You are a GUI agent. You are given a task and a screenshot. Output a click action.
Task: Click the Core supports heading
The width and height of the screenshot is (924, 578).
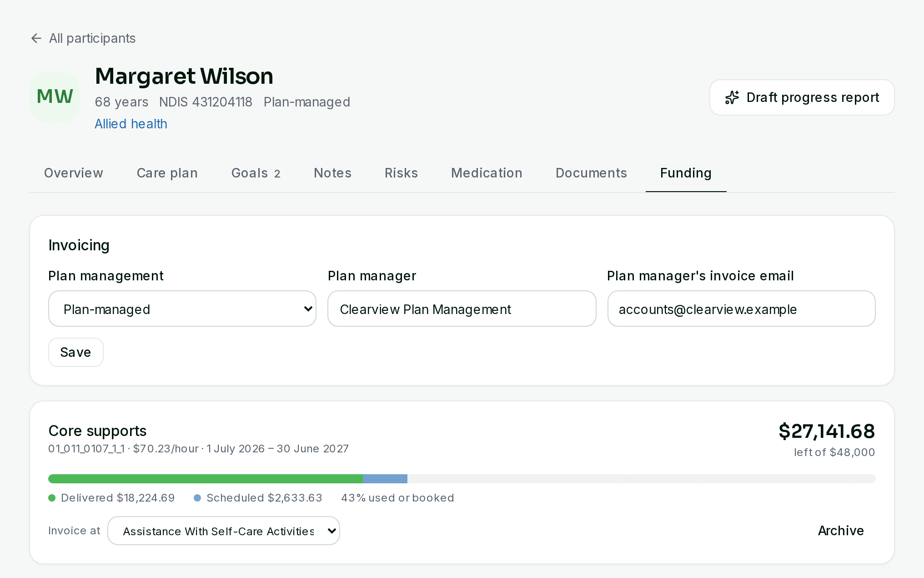click(97, 431)
